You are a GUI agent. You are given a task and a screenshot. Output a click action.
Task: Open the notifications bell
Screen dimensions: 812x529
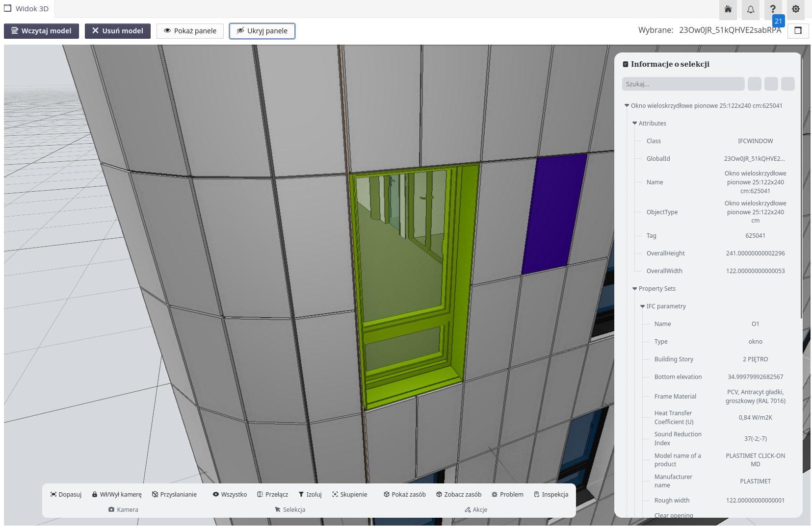pos(750,9)
